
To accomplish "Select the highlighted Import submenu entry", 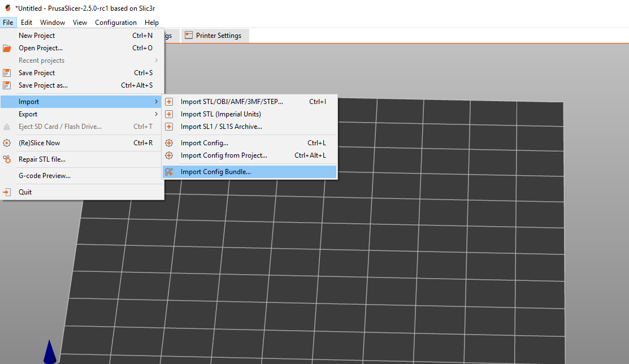I will tap(29, 102).
